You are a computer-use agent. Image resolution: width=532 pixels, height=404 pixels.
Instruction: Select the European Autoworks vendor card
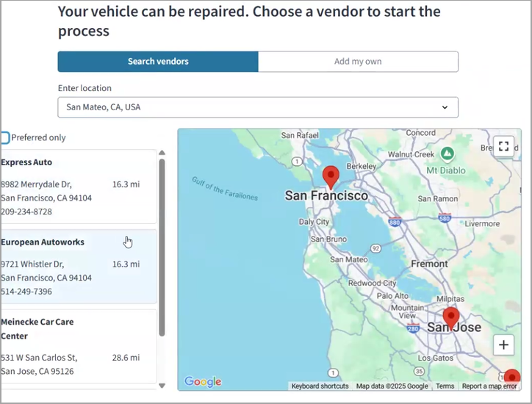(x=78, y=266)
